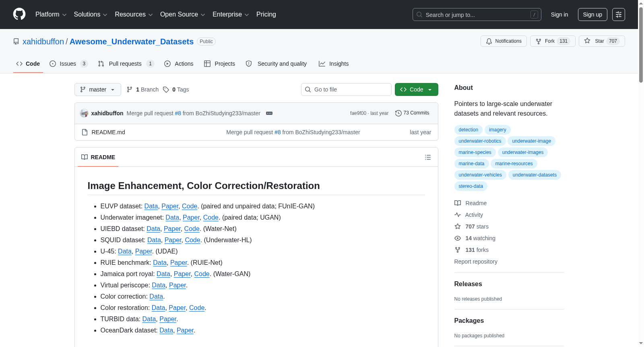Open 73 Commits history
This screenshot has height=347, width=644.
412,113
